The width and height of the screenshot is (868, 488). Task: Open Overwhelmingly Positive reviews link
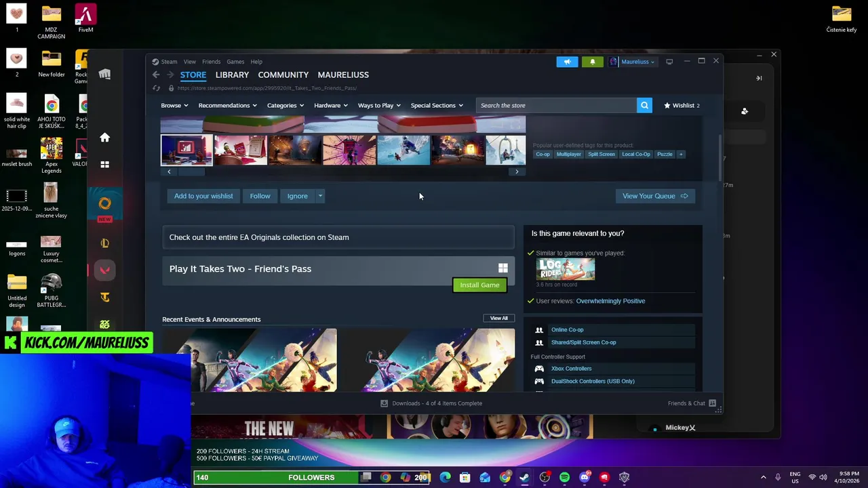(610, 301)
